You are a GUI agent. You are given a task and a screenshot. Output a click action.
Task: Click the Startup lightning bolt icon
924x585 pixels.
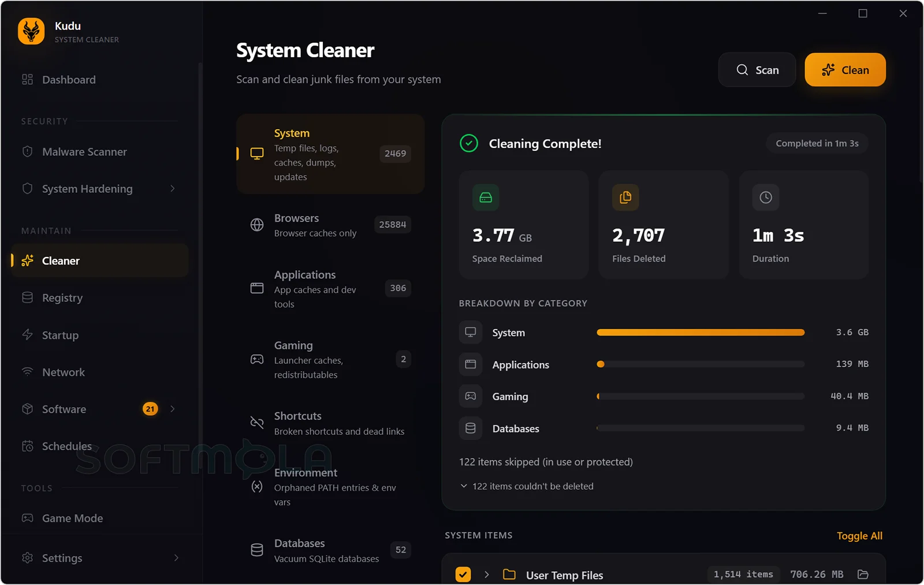[27, 335]
